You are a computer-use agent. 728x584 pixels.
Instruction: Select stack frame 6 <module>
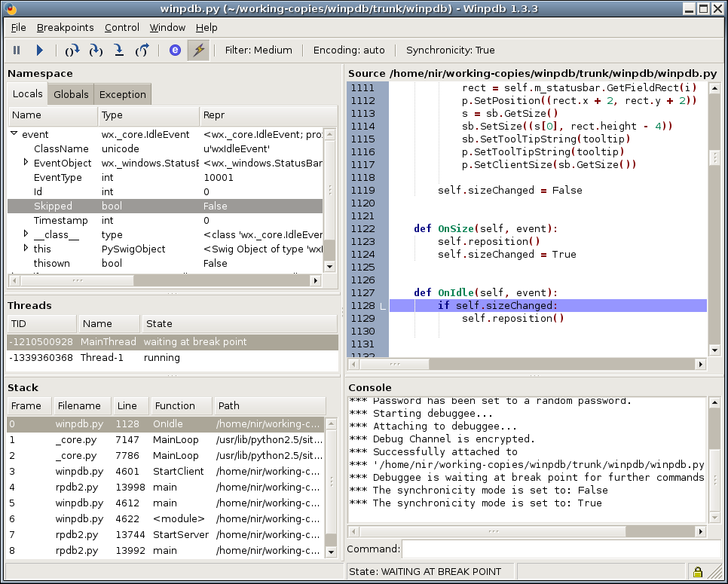pos(165,519)
